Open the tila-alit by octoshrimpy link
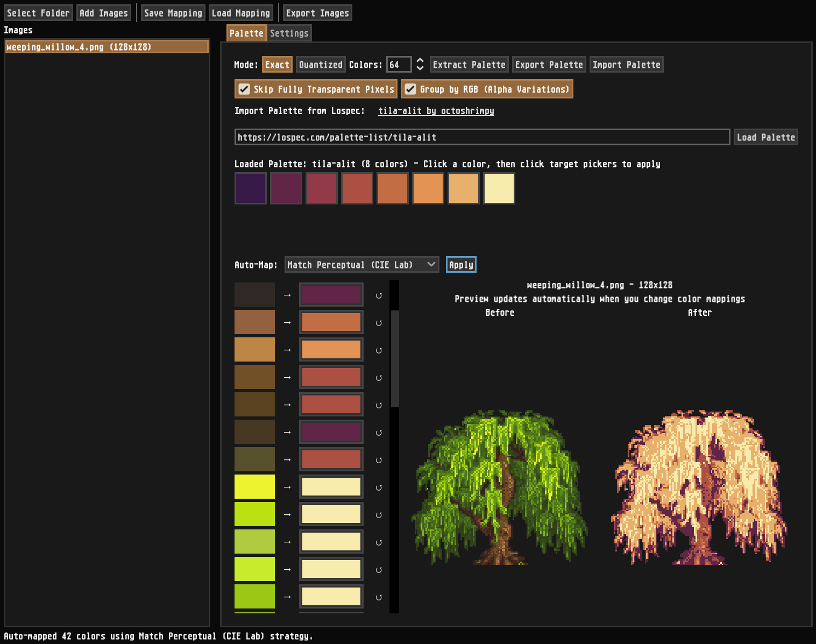816x644 pixels. (x=436, y=111)
